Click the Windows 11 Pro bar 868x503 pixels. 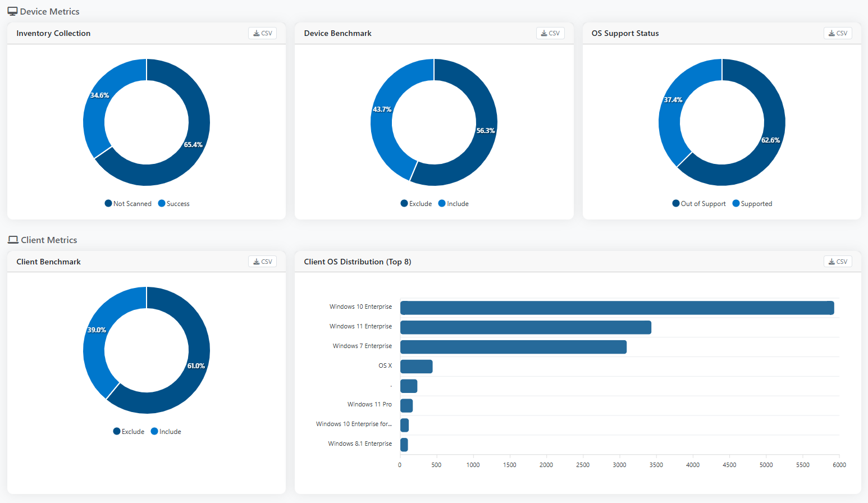(406, 405)
